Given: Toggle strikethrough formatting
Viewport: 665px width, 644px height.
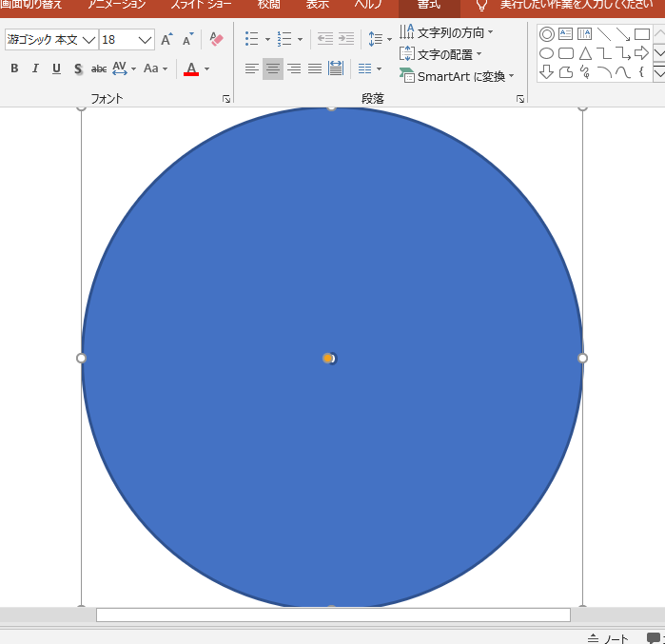Looking at the screenshot, I should (99, 68).
